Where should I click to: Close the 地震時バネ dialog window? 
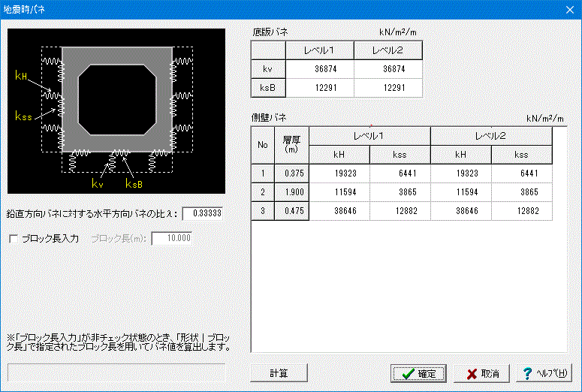(570, 10)
